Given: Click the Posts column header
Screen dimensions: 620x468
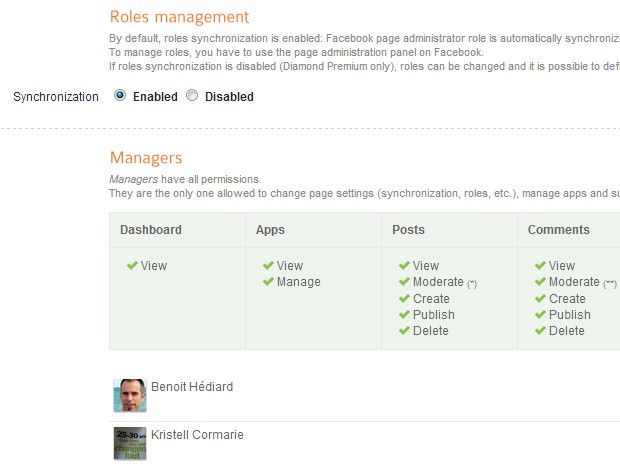Looking at the screenshot, I should coord(408,230).
